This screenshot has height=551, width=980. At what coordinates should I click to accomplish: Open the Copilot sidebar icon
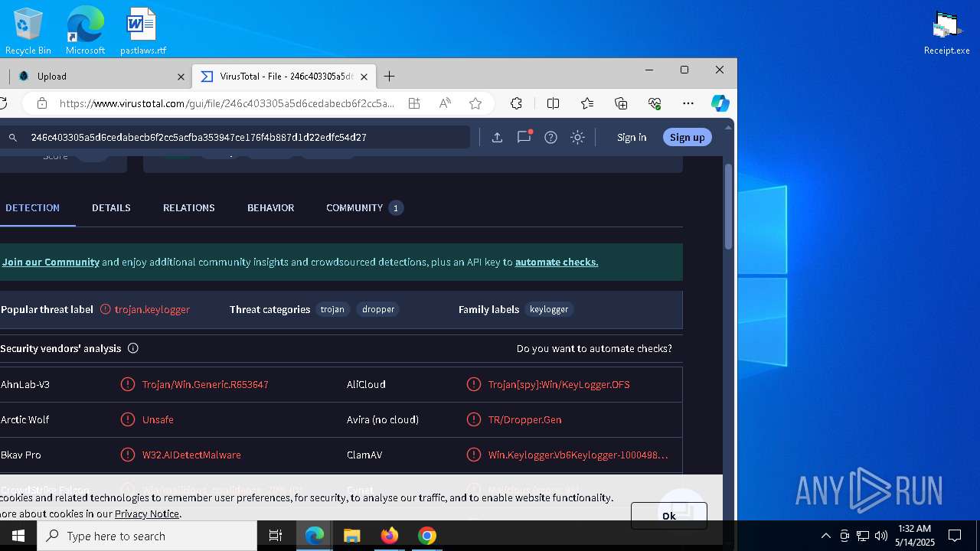tap(720, 103)
